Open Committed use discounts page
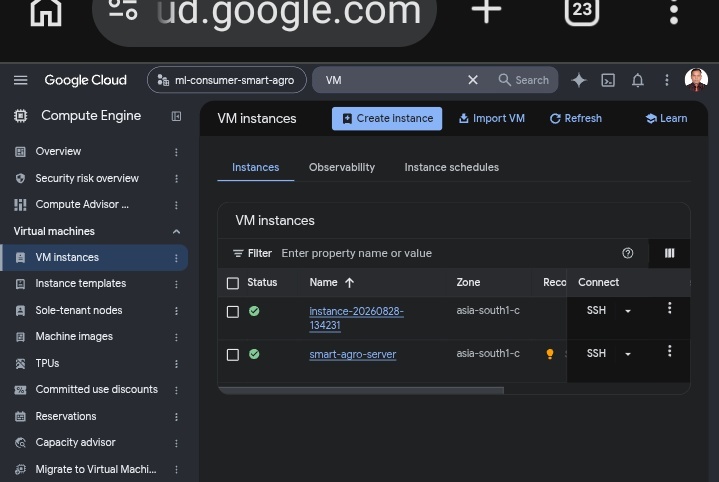 97,389
